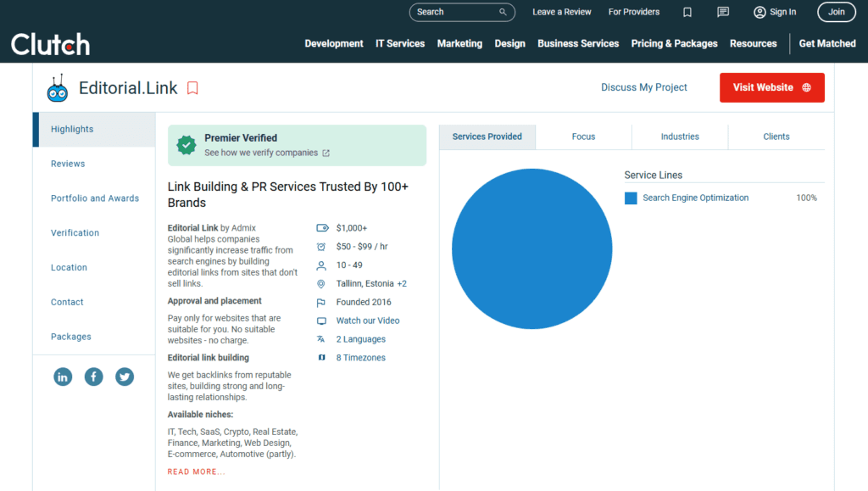Go to Reviews section in sidebar

click(x=68, y=164)
